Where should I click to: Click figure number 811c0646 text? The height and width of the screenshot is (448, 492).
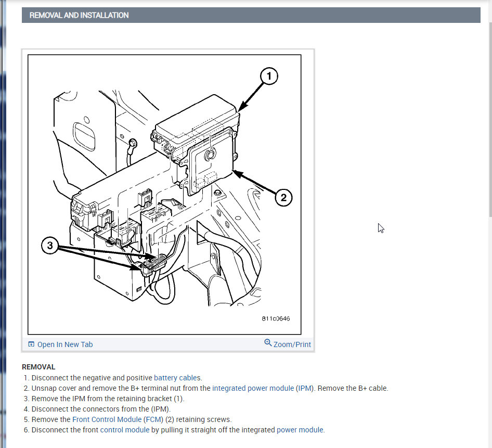[276, 318]
